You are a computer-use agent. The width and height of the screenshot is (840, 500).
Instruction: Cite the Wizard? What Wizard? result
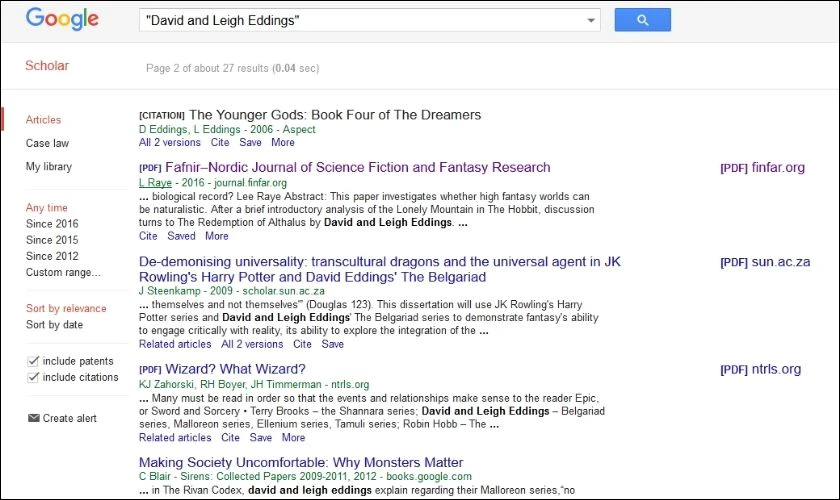(x=230, y=437)
